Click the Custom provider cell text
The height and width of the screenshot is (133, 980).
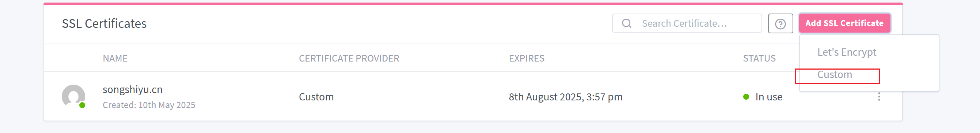tap(316, 97)
